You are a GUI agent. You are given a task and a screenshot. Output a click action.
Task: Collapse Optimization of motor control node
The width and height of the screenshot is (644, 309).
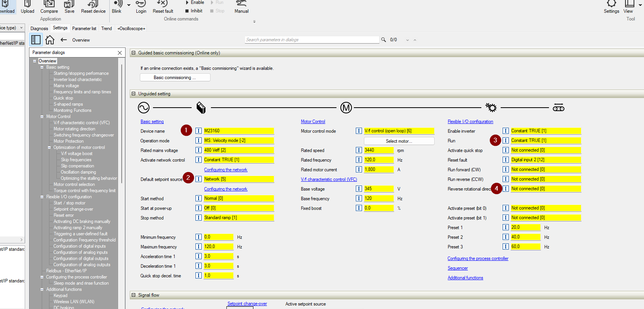[x=49, y=147]
